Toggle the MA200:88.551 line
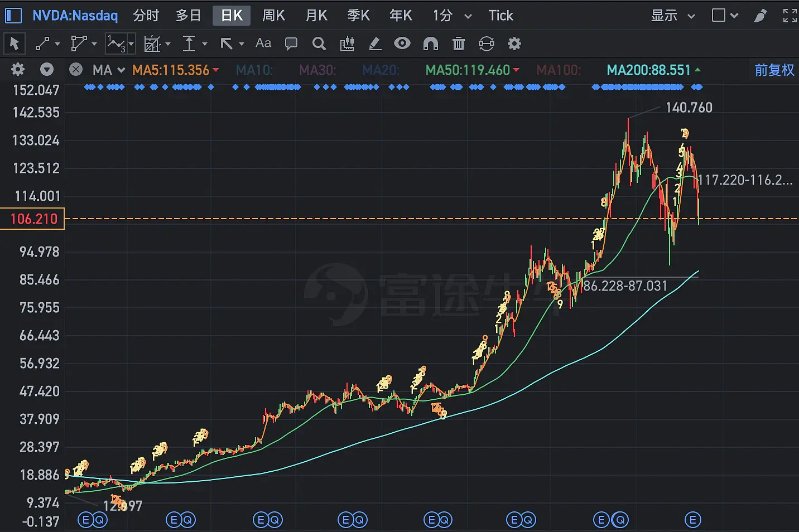This screenshot has height=532, width=799. (653, 70)
